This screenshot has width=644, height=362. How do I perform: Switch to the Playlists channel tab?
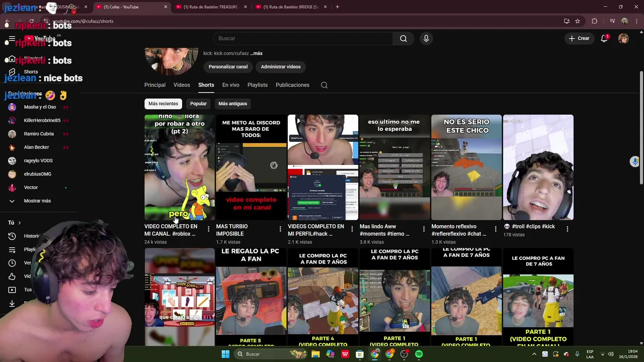coord(257,85)
